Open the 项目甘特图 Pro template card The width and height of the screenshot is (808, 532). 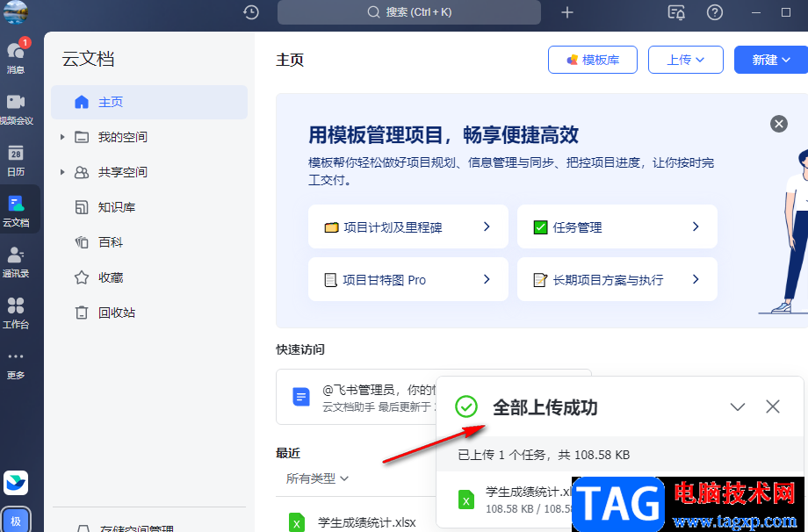[x=408, y=279]
